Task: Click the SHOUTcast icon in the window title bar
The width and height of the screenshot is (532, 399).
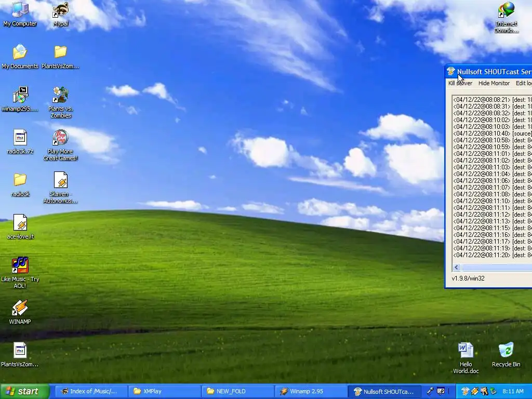Action: click(451, 72)
